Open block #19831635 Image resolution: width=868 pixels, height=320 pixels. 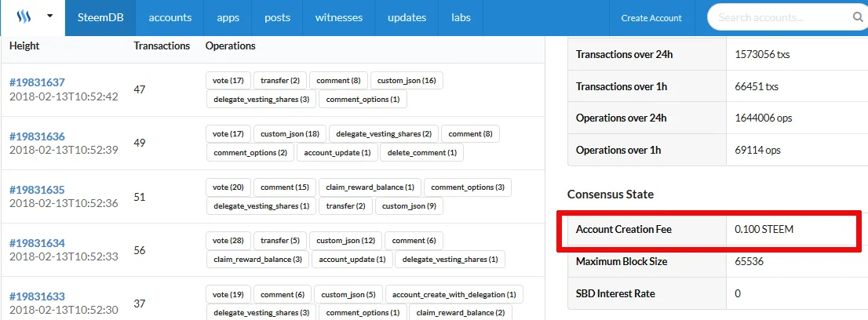(37, 190)
